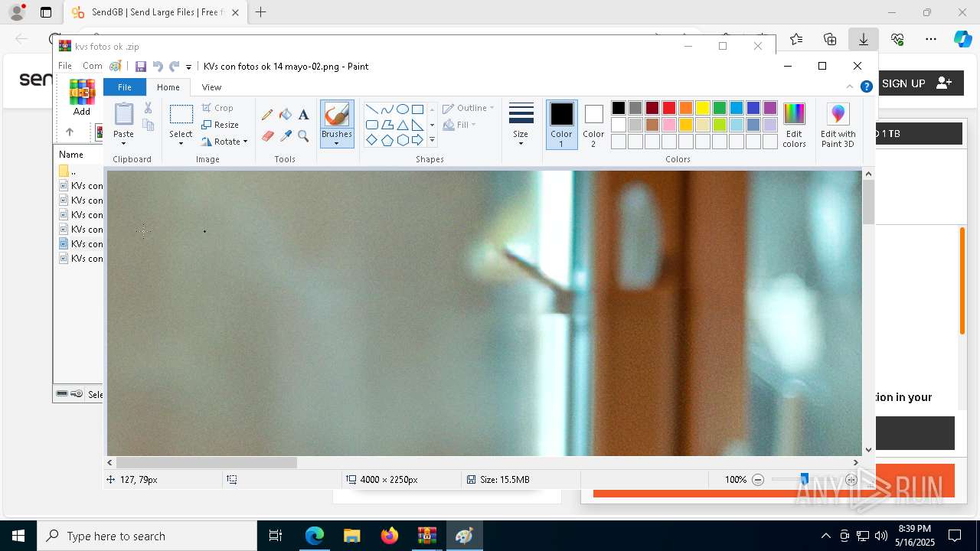Screen dimensions: 980x551
Task: Choose the Line shape
Action: point(371,109)
